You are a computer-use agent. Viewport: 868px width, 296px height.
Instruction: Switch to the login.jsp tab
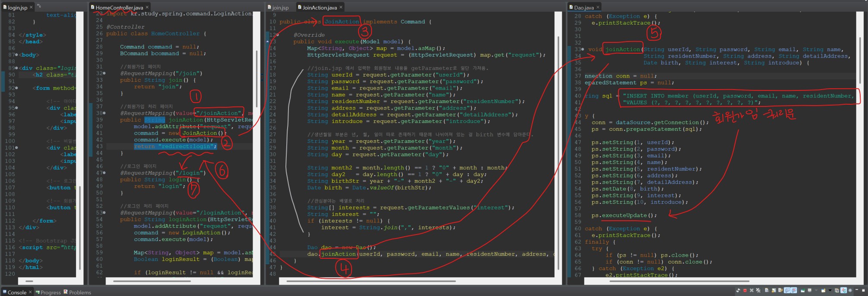pos(17,7)
